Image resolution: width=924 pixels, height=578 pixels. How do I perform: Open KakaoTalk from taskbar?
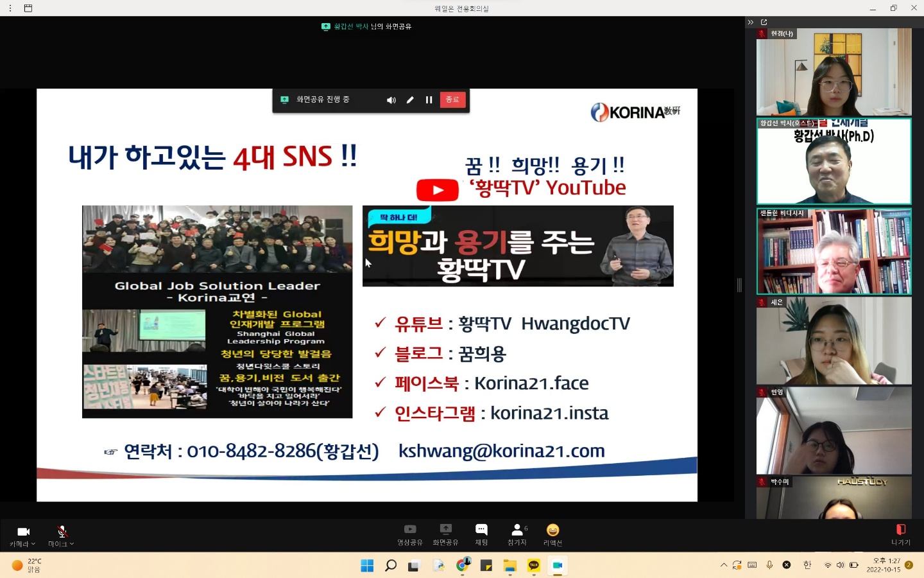(x=534, y=565)
